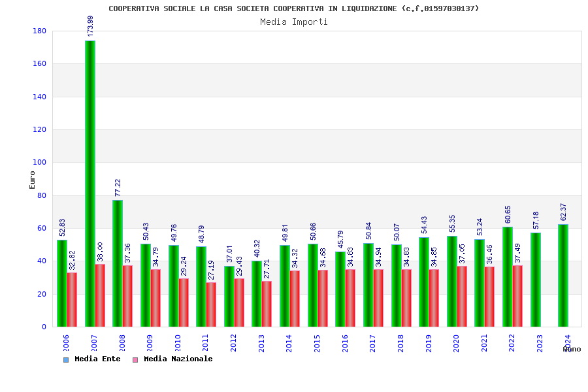The height and width of the screenshot is (392, 588).
Task: Click the 45.79 value label for 2016
Action: pyautogui.click(x=340, y=239)
